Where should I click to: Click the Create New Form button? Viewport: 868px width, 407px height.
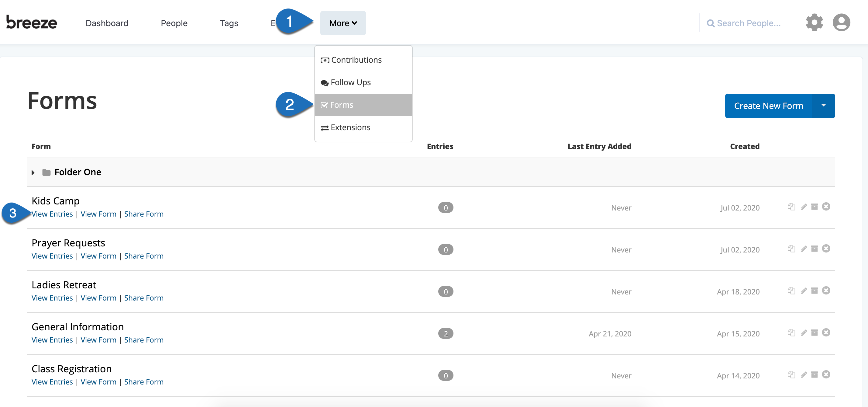pyautogui.click(x=769, y=106)
